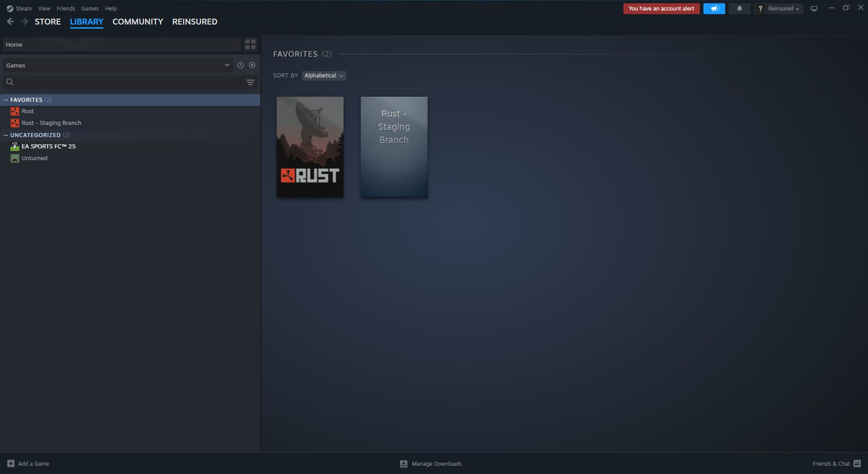
Task: Open the Friends menu
Action: coord(66,9)
